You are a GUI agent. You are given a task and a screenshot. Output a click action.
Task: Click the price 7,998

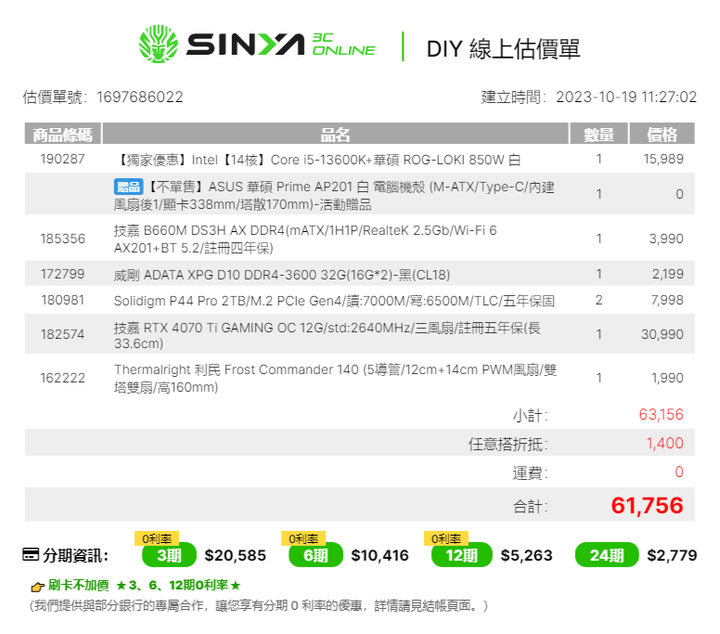(667, 300)
